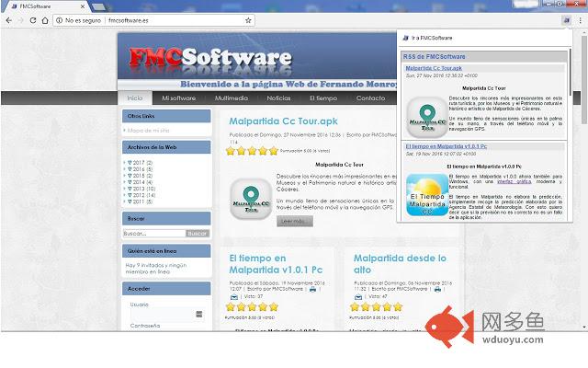
Task: Rate Malpartida Cc Tour.apk with fifth star
Action: tap(274, 151)
